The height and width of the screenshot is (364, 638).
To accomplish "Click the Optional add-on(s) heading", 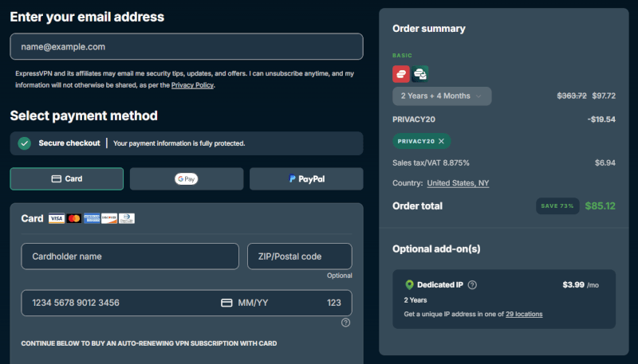I will pyautogui.click(x=436, y=249).
